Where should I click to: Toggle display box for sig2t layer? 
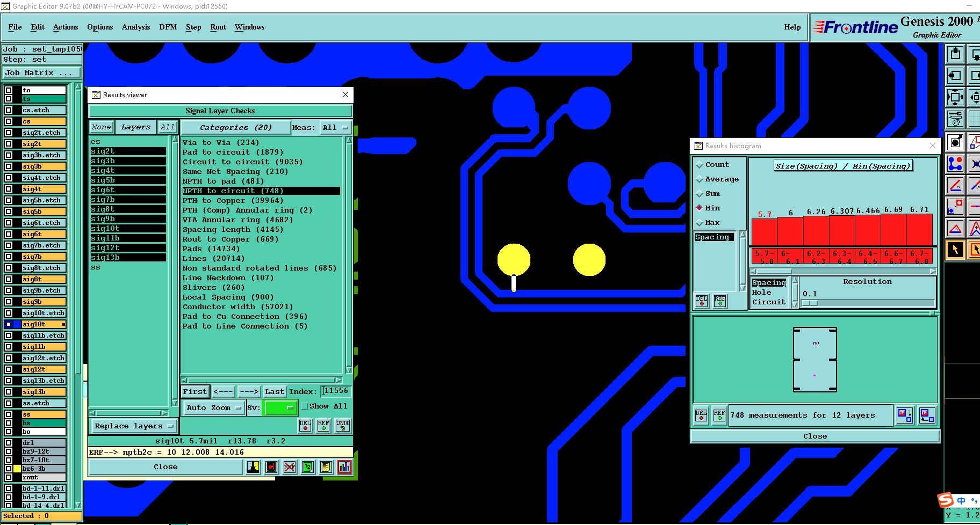point(9,144)
